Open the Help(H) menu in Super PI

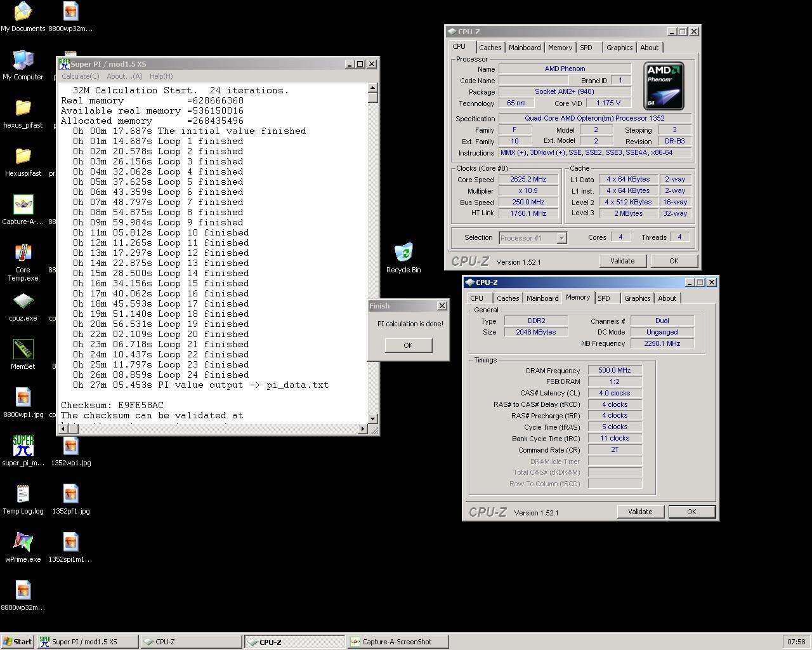tap(161, 76)
